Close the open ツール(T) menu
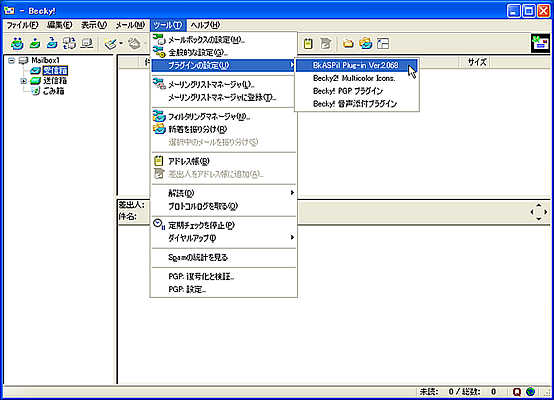This screenshot has width=554, height=400. (168, 25)
